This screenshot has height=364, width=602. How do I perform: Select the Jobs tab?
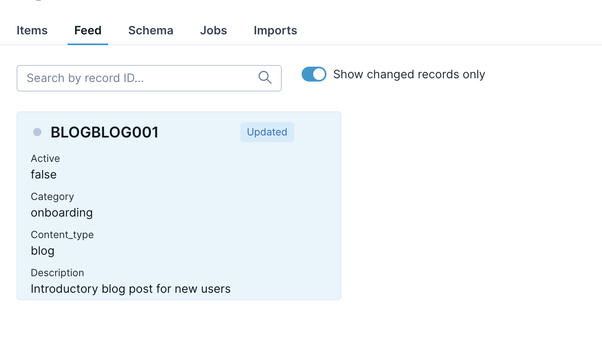click(213, 30)
